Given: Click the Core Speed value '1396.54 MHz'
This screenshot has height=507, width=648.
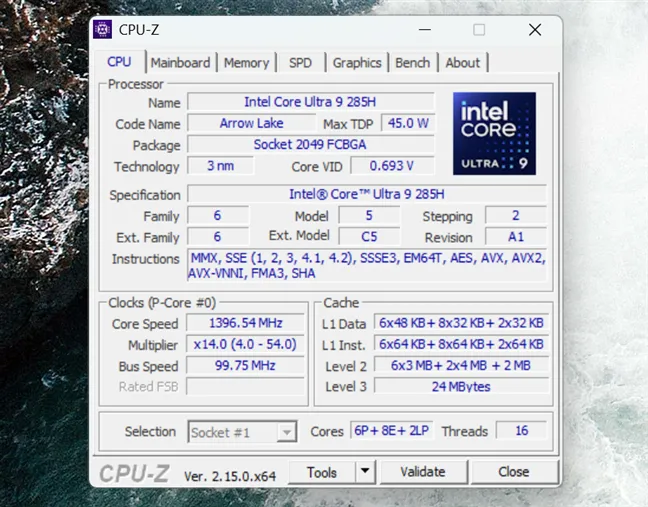Looking at the screenshot, I should click(x=245, y=323).
